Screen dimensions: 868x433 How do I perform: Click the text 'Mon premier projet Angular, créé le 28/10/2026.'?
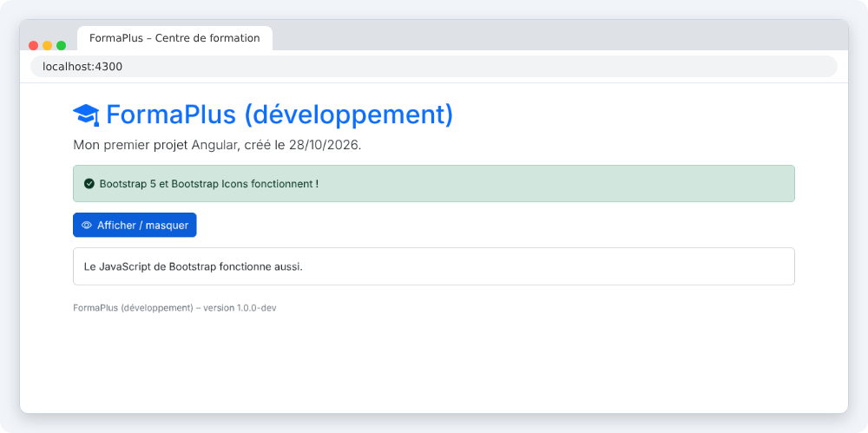[x=217, y=146]
